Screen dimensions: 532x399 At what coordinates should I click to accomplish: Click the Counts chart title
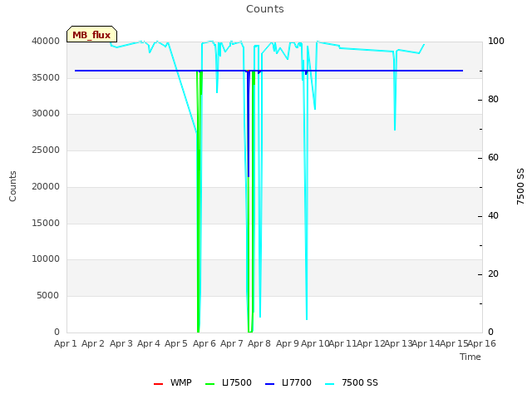point(265,9)
